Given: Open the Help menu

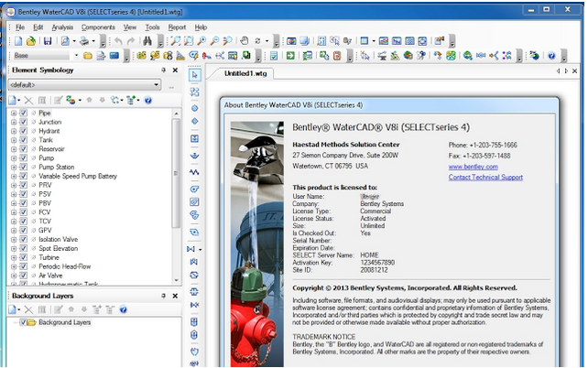Looking at the screenshot, I should coord(201,27).
